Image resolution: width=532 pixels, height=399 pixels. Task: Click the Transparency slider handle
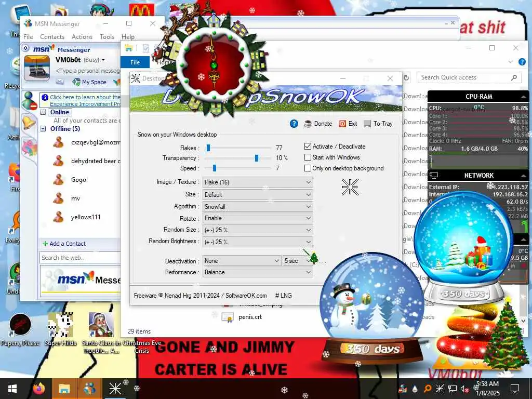pos(257,158)
